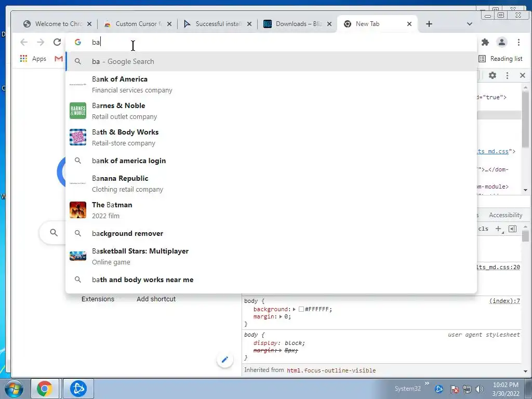
Task: Close the Welcome to Chrome tab
Action: pos(89,24)
